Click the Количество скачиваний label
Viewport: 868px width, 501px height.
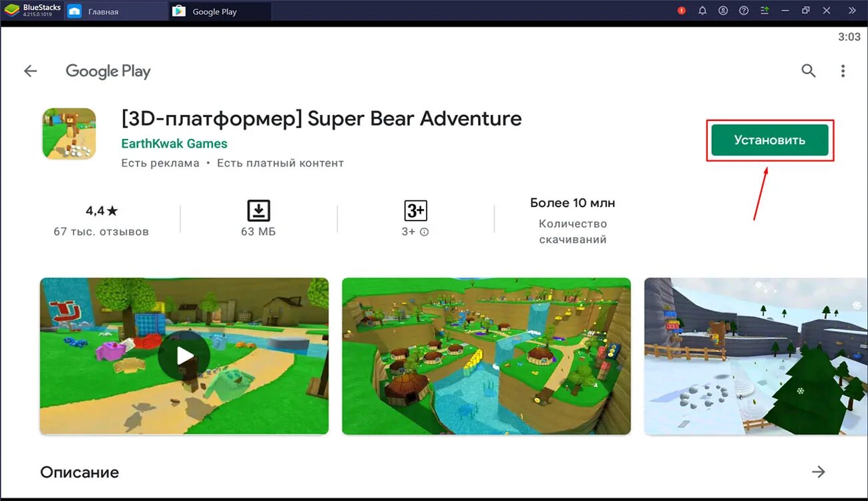573,232
